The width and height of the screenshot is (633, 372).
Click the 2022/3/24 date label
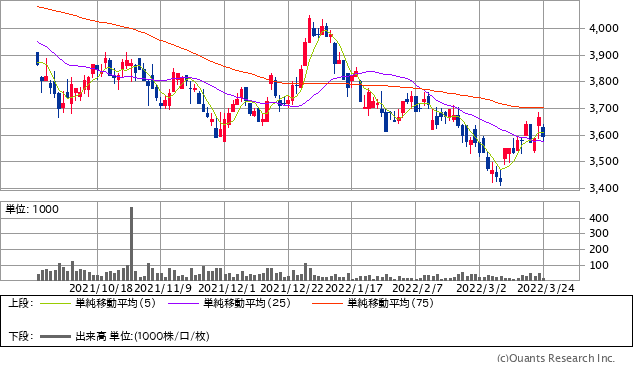[545, 288]
